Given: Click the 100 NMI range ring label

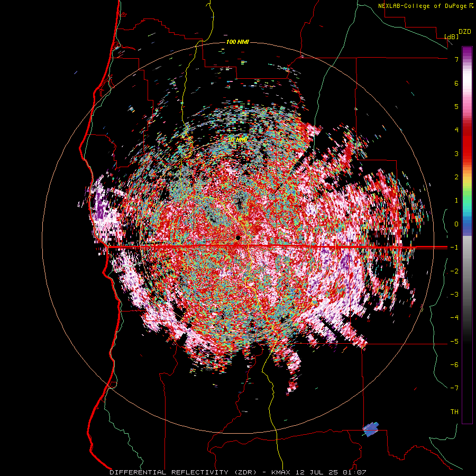Looking at the screenshot, I should point(237,42).
